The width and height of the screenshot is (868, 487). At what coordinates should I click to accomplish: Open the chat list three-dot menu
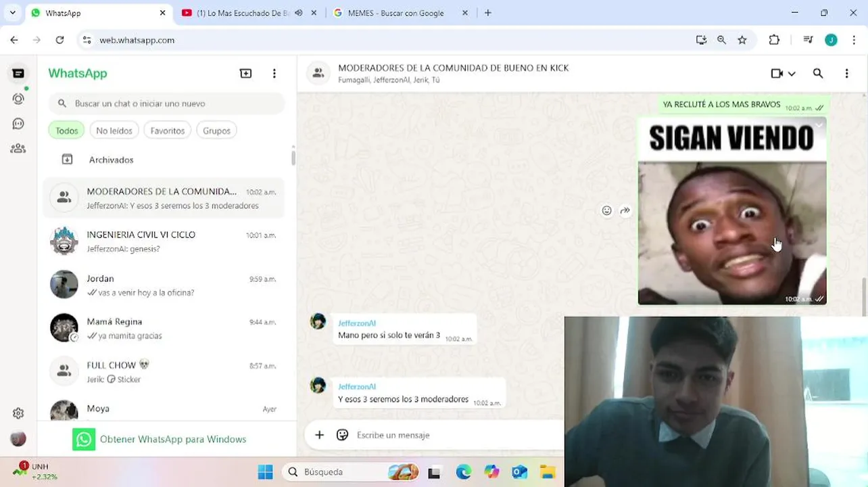(x=274, y=73)
